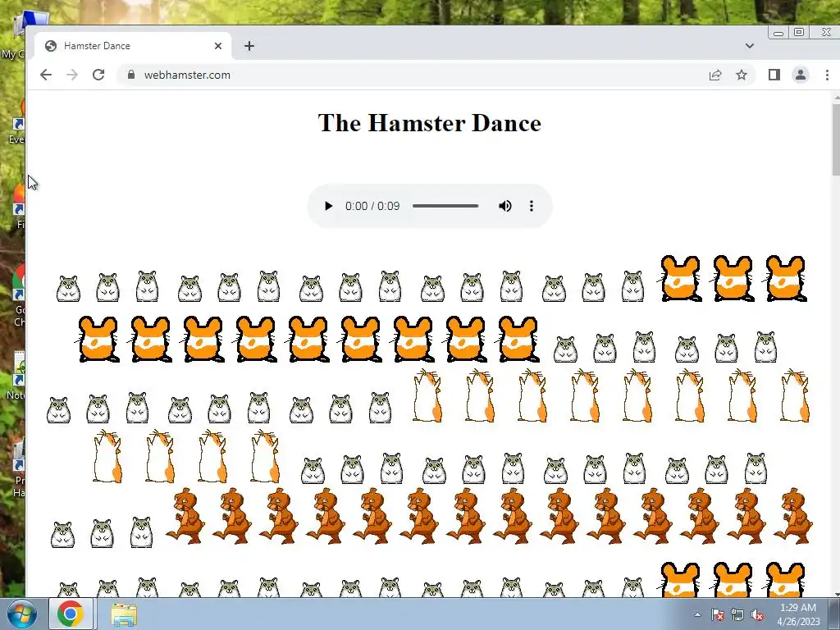The height and width of the screenshot is (630, 840).
Task: Click the forward navigation arrow
Action: [x=72, y=75]
